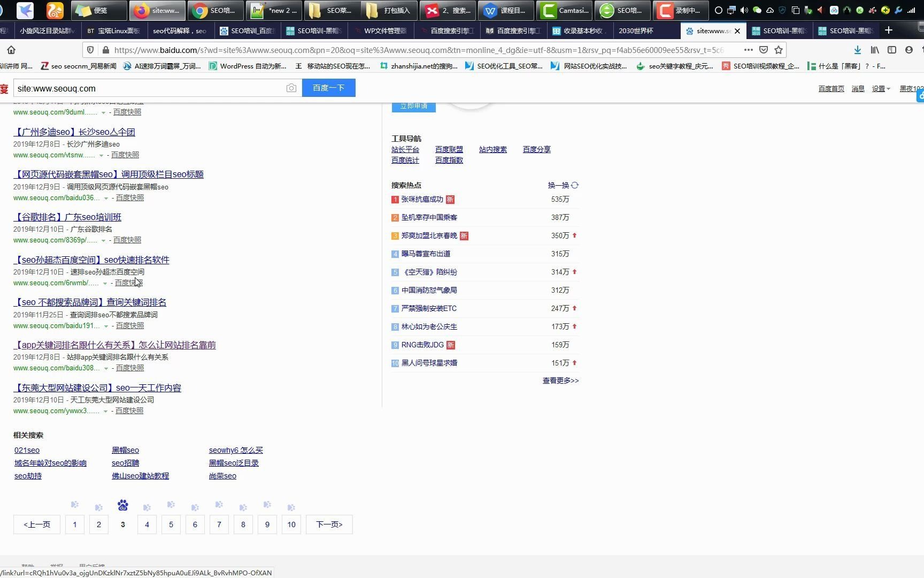Click the 百度一下 search button

point(328,88)
